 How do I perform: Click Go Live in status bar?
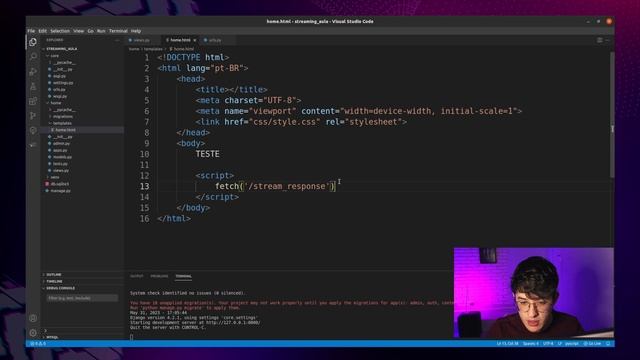tap(592, 344)
